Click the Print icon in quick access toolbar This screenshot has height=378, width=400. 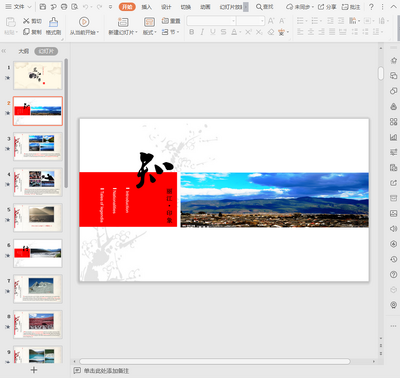[64, 7]
